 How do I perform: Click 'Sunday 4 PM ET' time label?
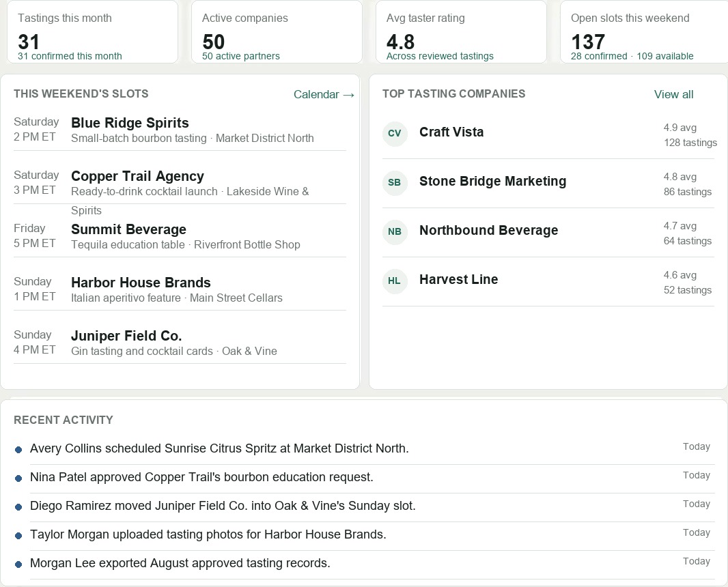(x=34, y=343)
